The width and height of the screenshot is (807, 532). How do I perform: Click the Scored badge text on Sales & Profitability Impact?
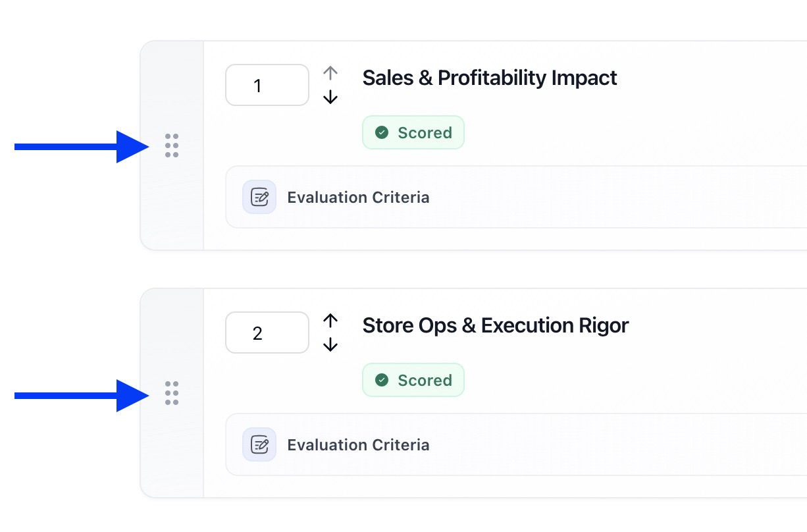click(x=425, y=133)
